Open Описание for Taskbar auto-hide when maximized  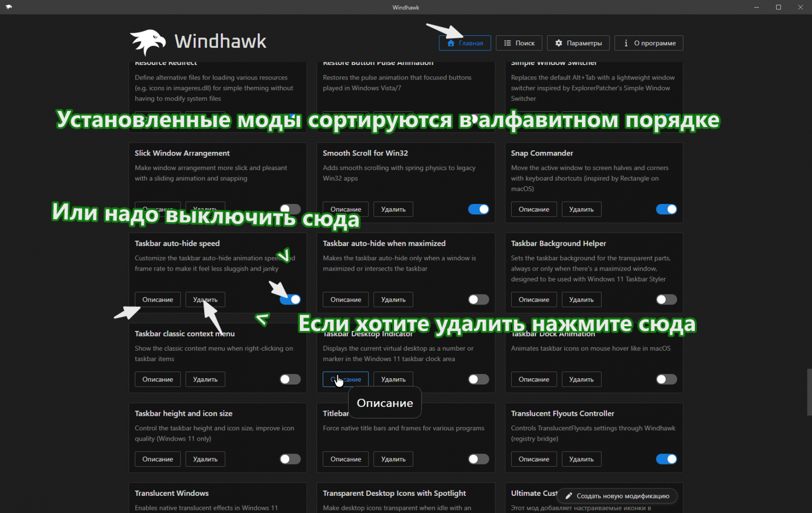point(346,300)
